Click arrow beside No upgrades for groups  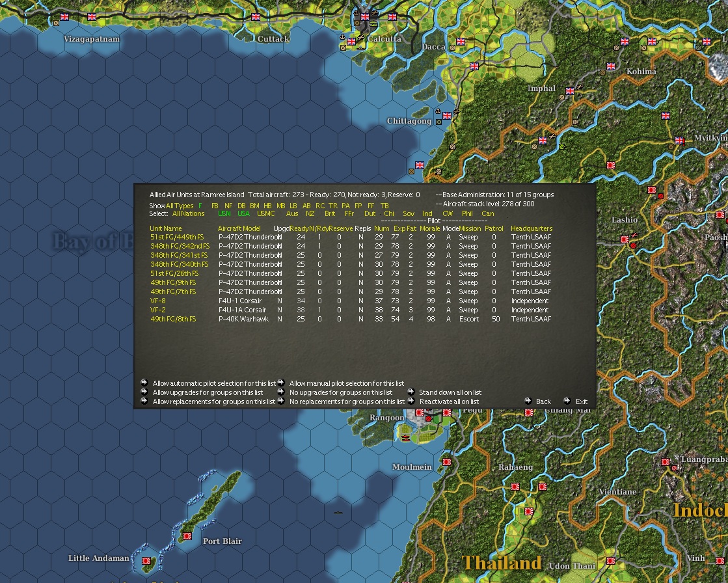pos(281,392)
